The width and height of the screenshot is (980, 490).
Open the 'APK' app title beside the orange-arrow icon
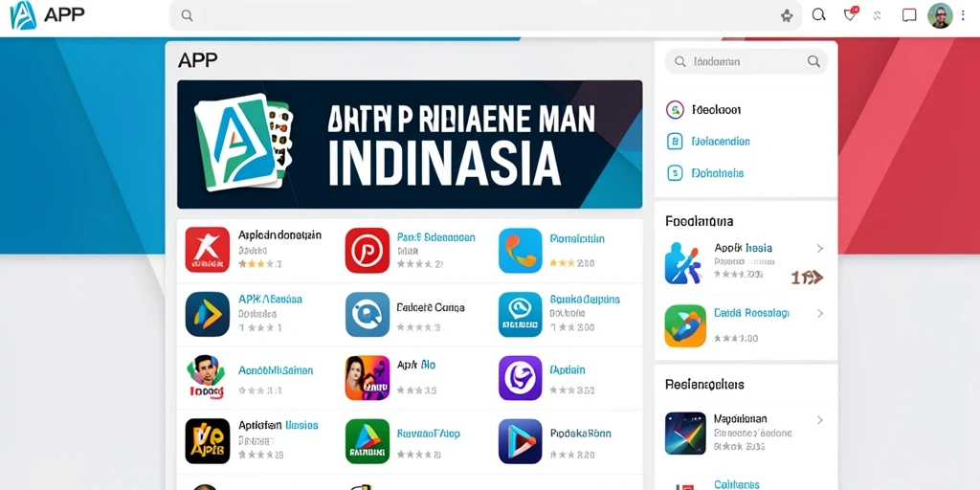pos(270,299)
